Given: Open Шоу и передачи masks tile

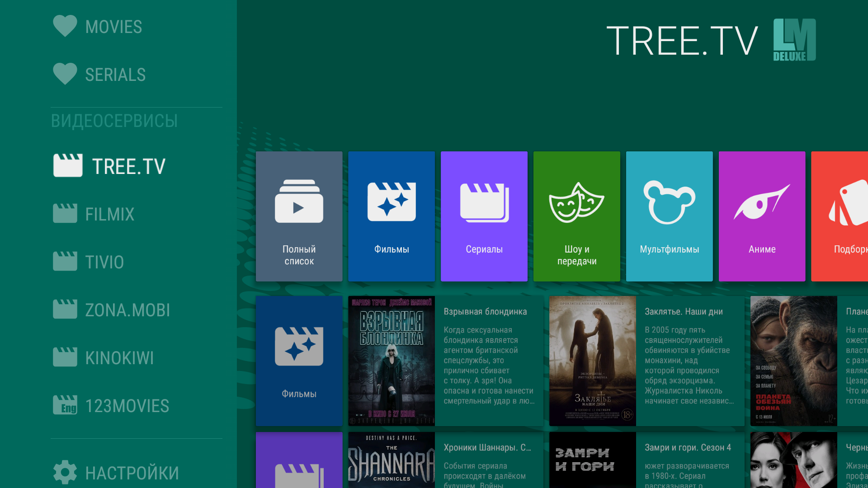Looking at the screenshot, I should (576, 216).
